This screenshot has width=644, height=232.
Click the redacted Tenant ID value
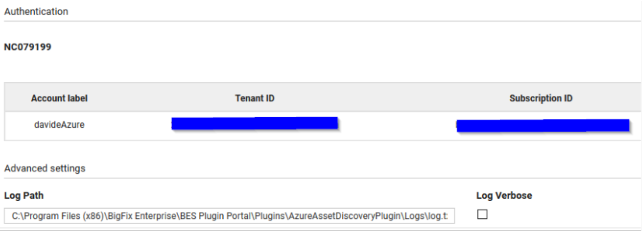(254, 123)
